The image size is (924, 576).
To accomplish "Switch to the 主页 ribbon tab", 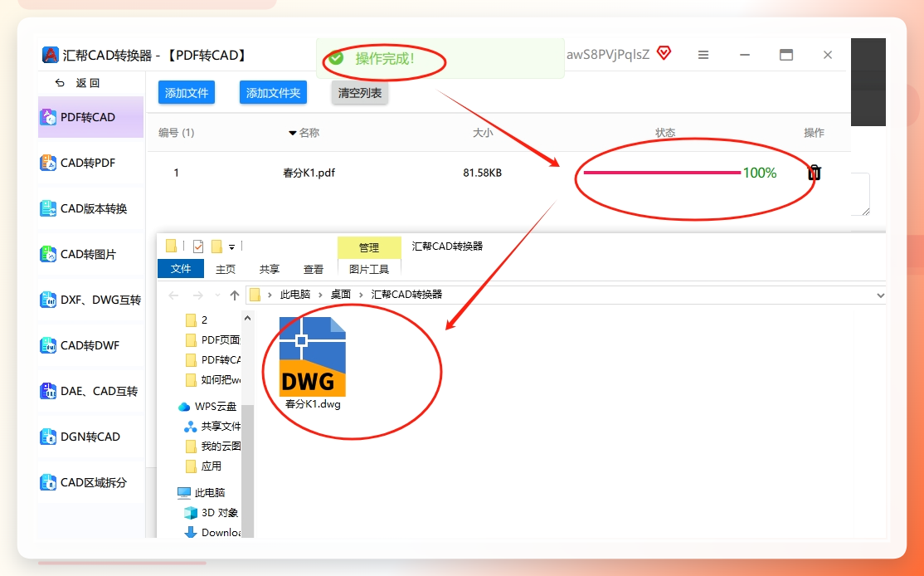I will point(225,270).
